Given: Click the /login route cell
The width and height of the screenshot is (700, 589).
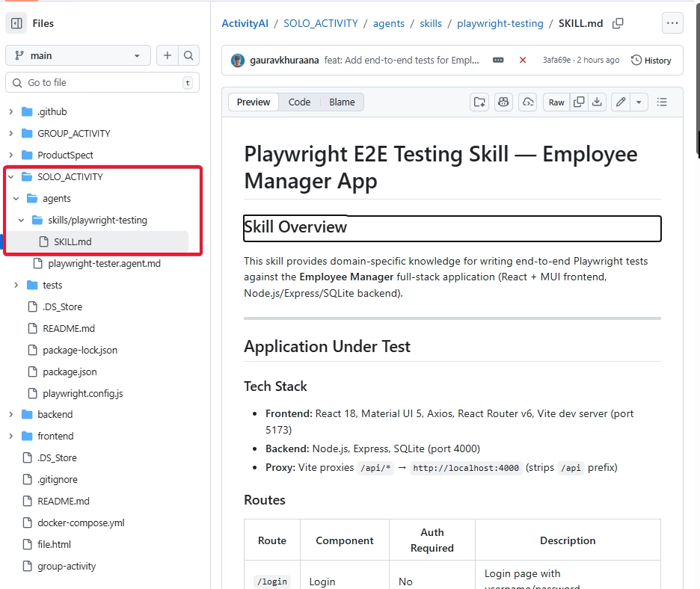Looking at the screenshot, I should tap(272, 582).
